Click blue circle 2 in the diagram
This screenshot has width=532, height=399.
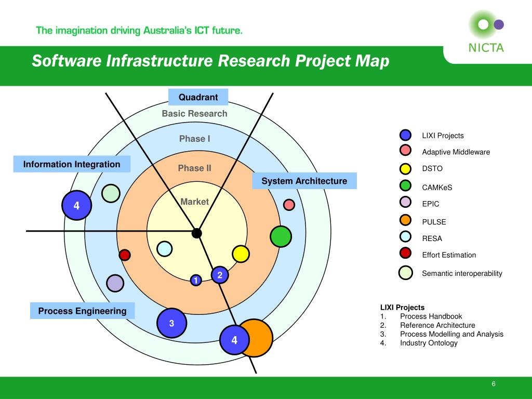[x=220, y=275]
